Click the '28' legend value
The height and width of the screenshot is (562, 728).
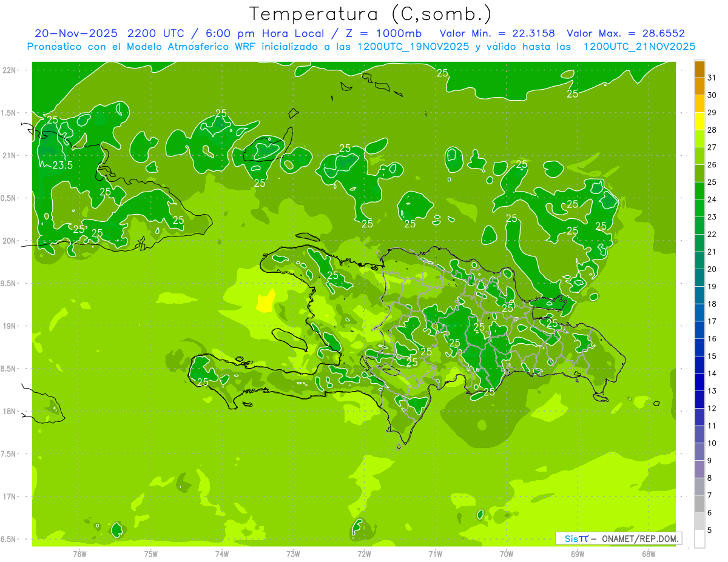click(x=712, y=130)
